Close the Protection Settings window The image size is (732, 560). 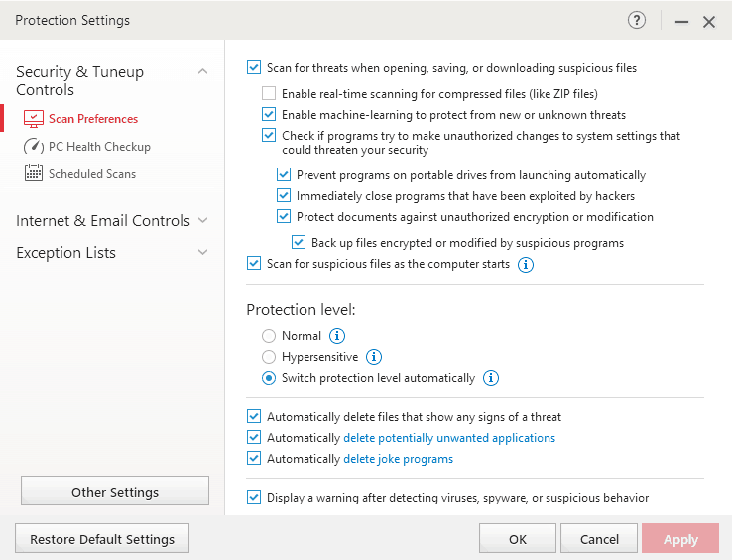[709, 22]
